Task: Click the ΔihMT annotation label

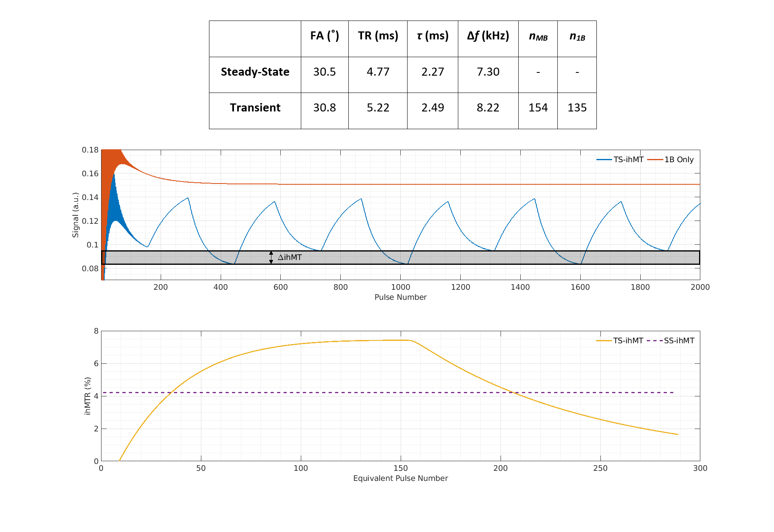Action: [290, 258]
